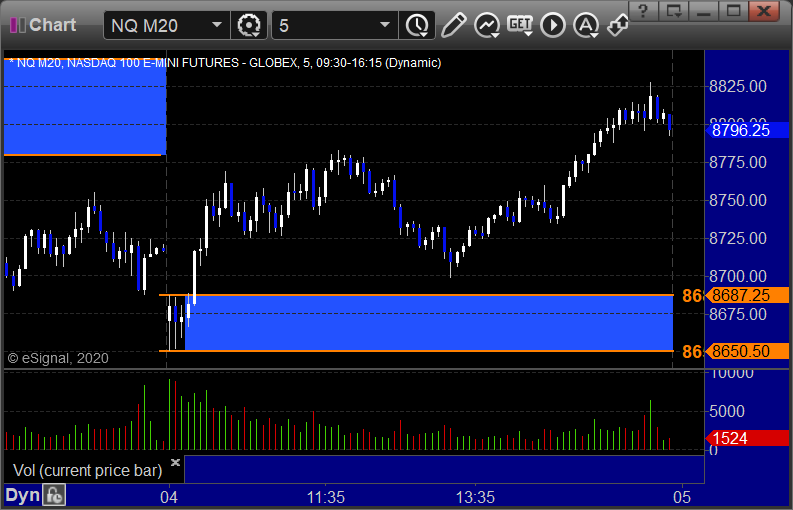Open the dropdown arrow under the alerts A icon
This screenshot has width=793, height=510.
coord(593,34)
